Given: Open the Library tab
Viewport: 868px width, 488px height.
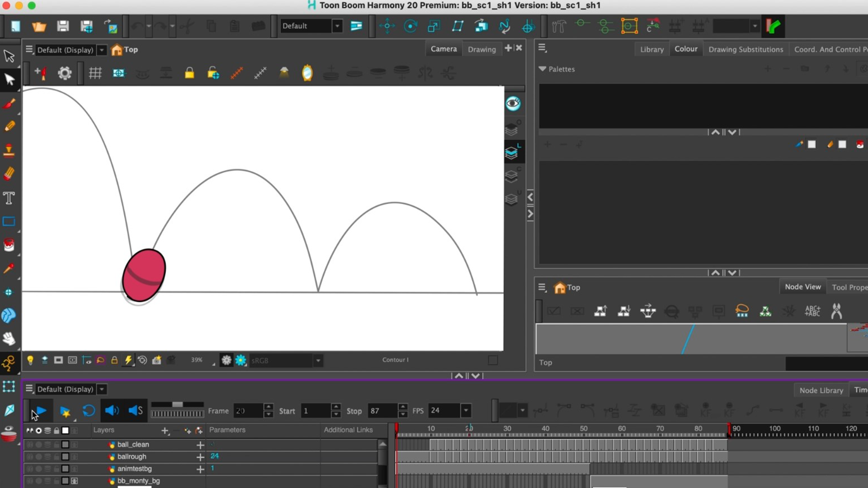Looking at the screenshot, I should [651, 49].
